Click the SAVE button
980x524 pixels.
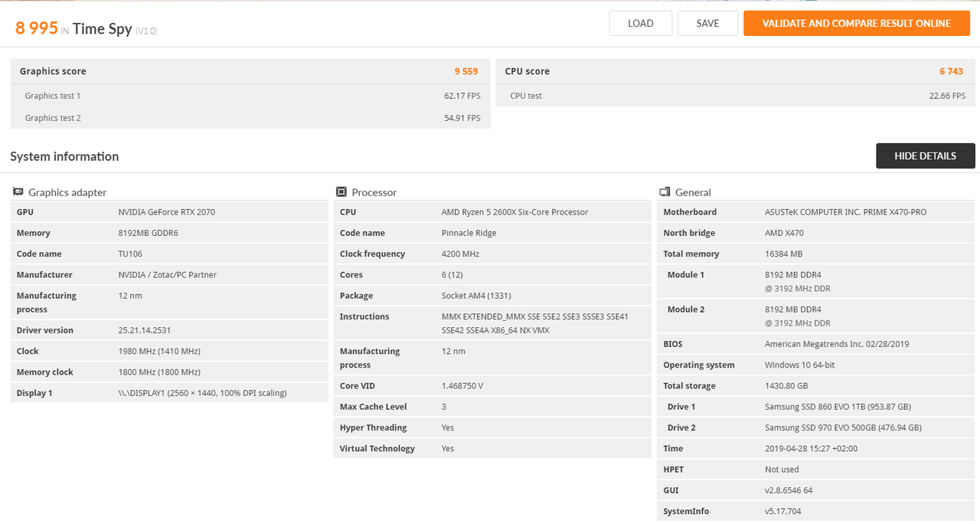707,23
